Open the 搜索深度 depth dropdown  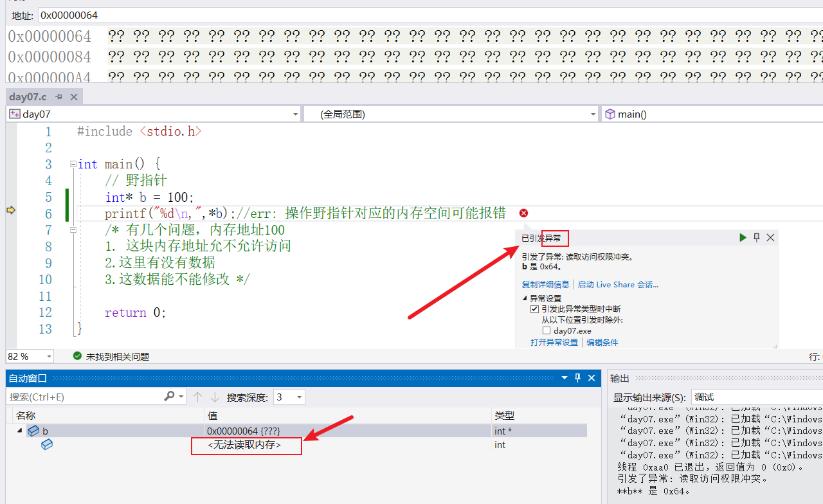[x=299, y=397]
